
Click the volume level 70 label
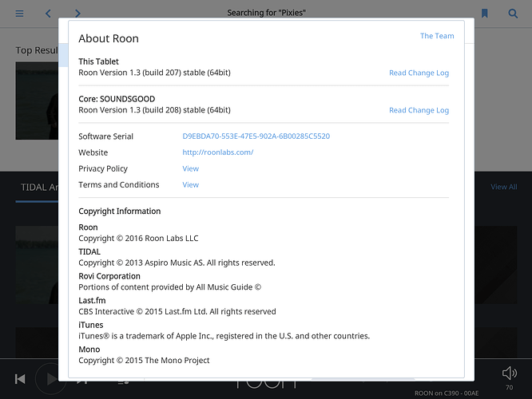pyautogui.click(x=510, y=388)
